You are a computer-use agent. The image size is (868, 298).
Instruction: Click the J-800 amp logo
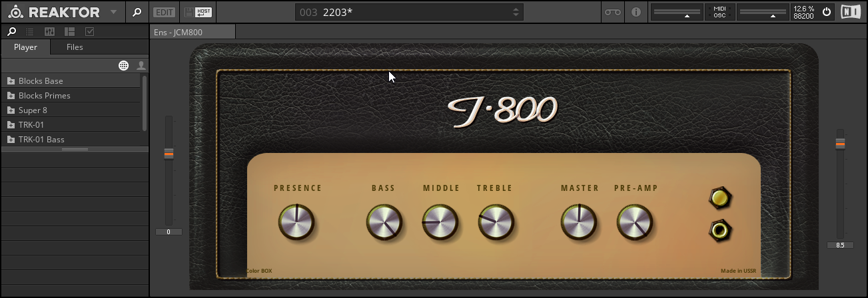tap(502, 111)
